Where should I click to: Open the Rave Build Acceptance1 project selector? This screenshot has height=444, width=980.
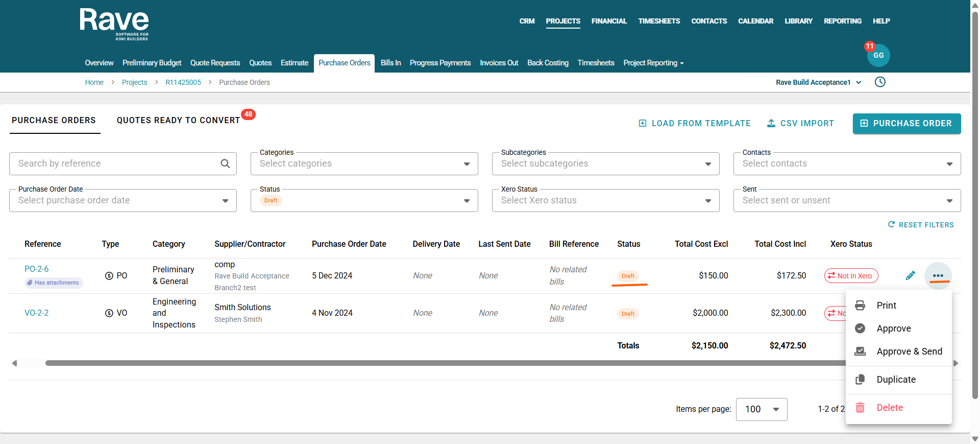818,82
